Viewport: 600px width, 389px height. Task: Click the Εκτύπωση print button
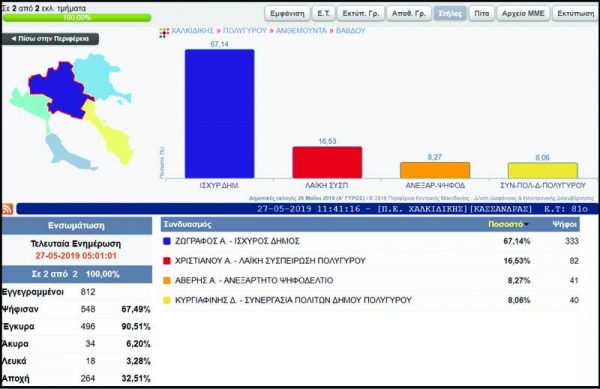pyautogui.click(x=576, y=13)
